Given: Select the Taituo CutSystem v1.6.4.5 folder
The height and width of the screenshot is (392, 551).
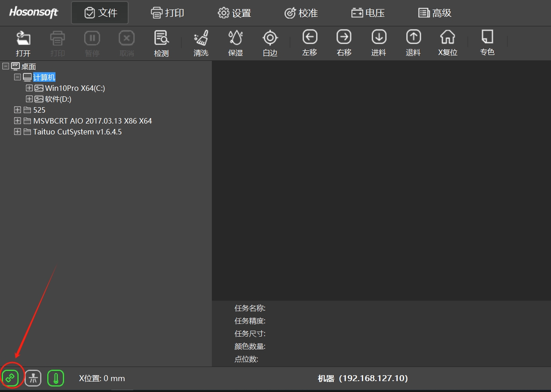Looking at the screenshot, I should [77, 132].
